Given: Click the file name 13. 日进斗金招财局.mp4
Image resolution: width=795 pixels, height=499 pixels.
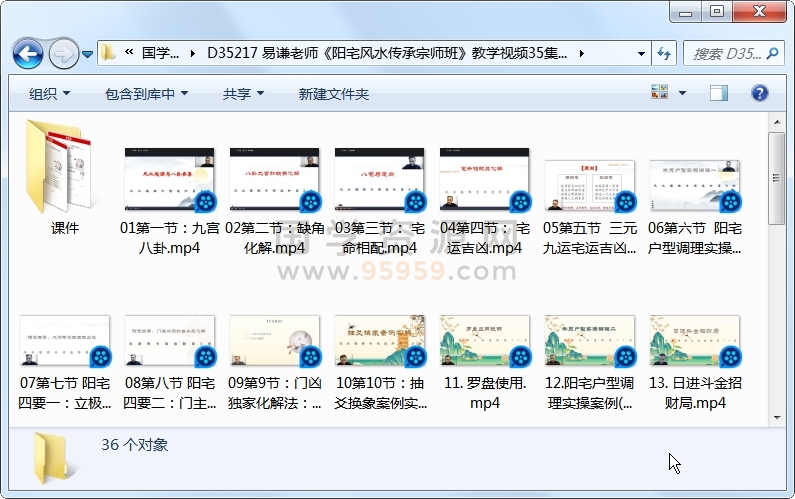Looking at the screenshot, I should [695, 393].
